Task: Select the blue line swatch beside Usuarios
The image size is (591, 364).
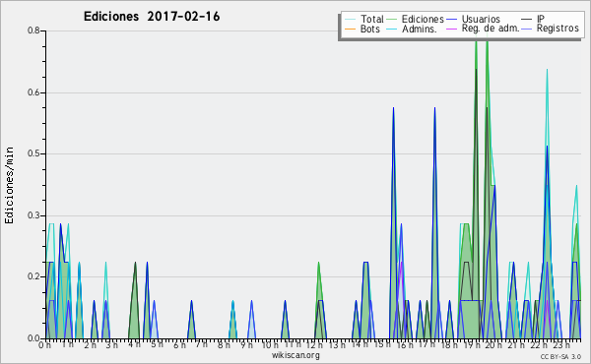Action: (452, 20)
